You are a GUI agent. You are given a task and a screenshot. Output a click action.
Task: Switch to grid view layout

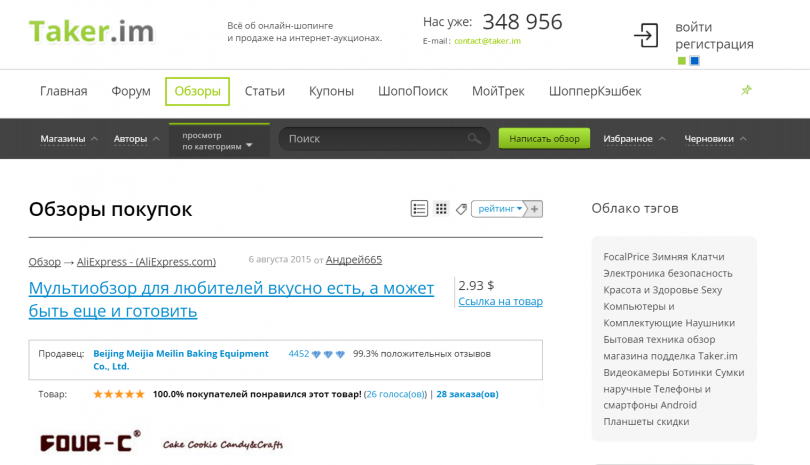(441, 209)
